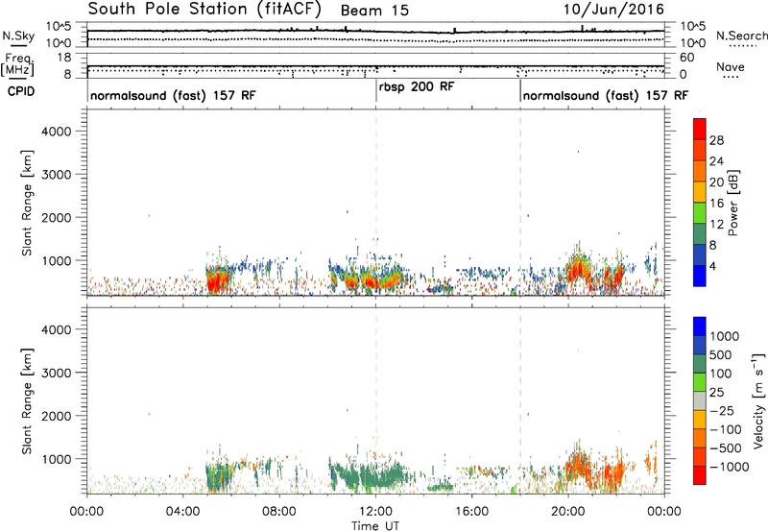Select the 'Velocity [m s-1]' colorbar title
The height and width of the screenshot is (532, 768).
(758, 400)
